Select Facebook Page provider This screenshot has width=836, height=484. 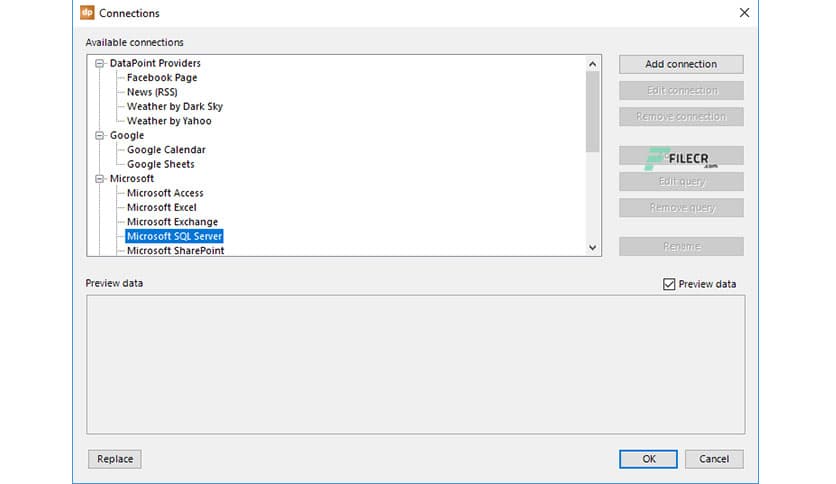(162, 78)
